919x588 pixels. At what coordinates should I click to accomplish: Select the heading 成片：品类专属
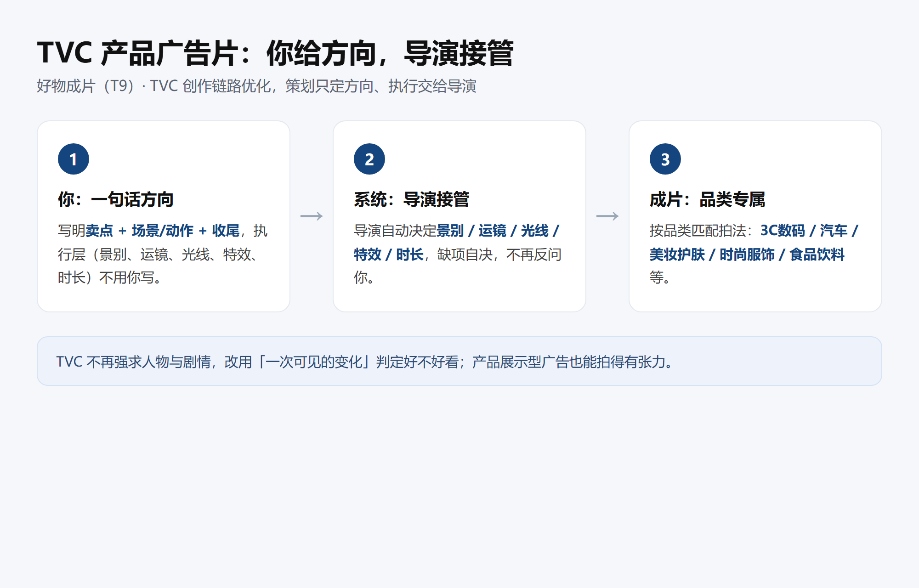pyautogui.click(x=708, y=199)
